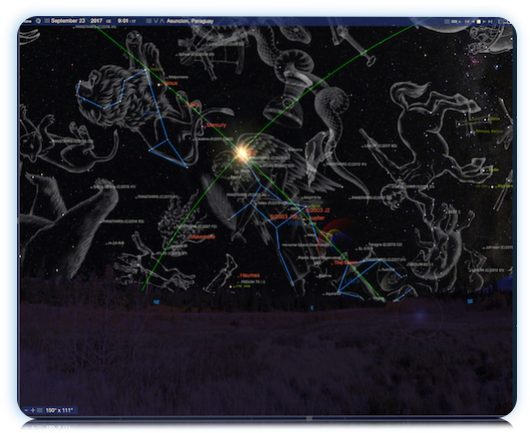Click the time field 9:01
The height and width of the screenshot is (433, 530).
pos(123,21)
